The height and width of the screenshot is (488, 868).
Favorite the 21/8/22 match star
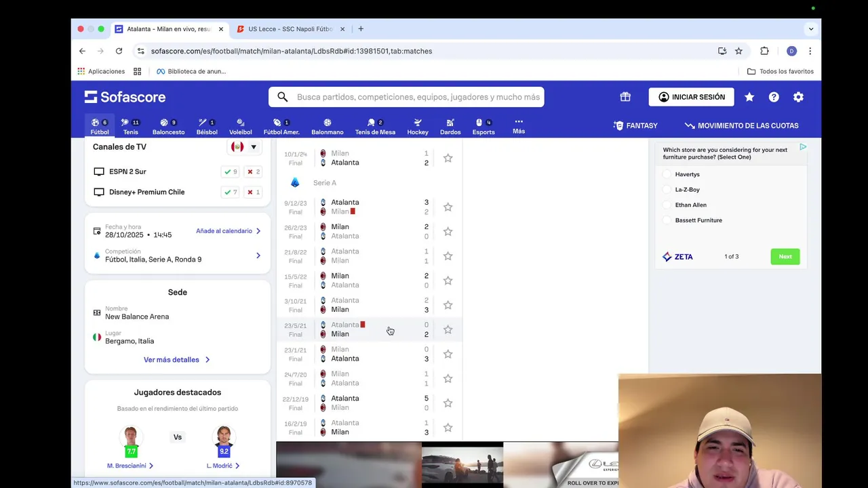click(x=448, y=256)
